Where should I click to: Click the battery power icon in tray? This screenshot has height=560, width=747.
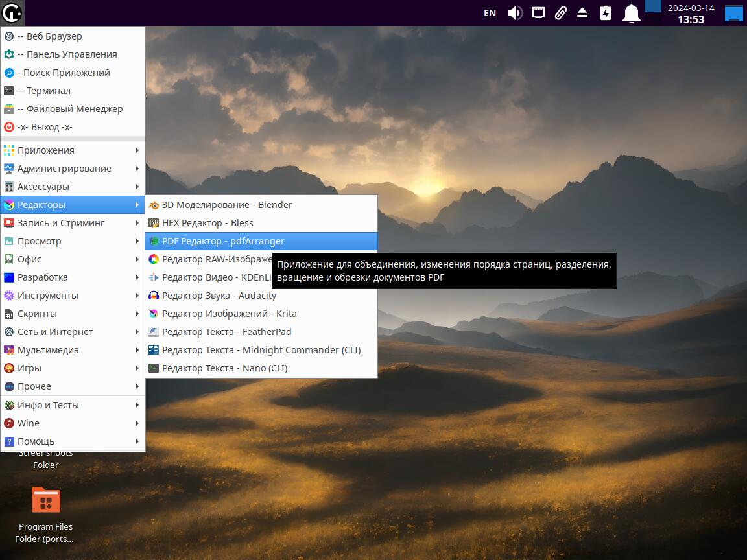pyautogui.click(x=606, y=13)
